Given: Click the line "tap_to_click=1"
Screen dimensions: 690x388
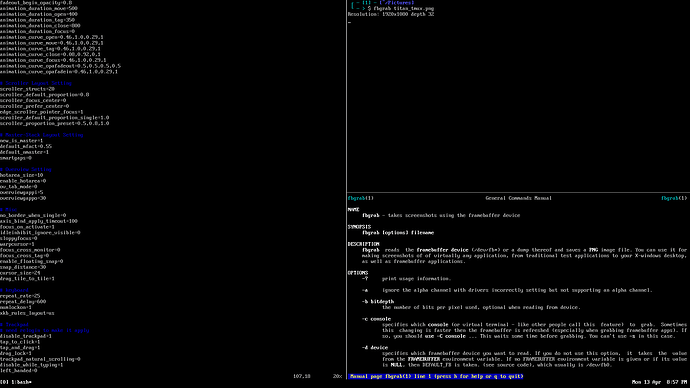Looking at the screenshot, I should pos(20,342).
